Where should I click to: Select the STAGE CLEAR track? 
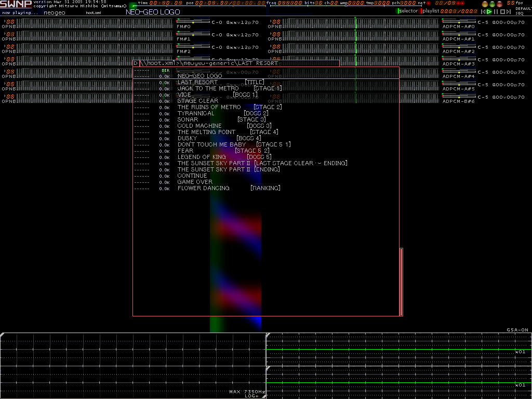pos(267,101)
